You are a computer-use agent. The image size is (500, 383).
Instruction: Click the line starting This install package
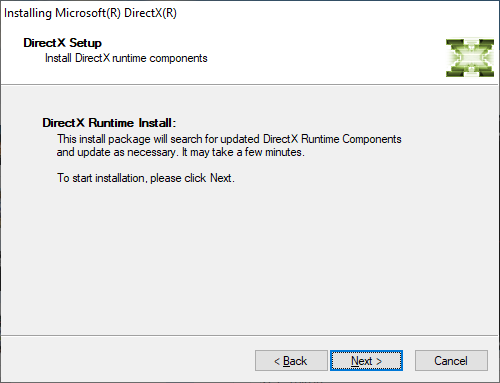tap(229, 139)
